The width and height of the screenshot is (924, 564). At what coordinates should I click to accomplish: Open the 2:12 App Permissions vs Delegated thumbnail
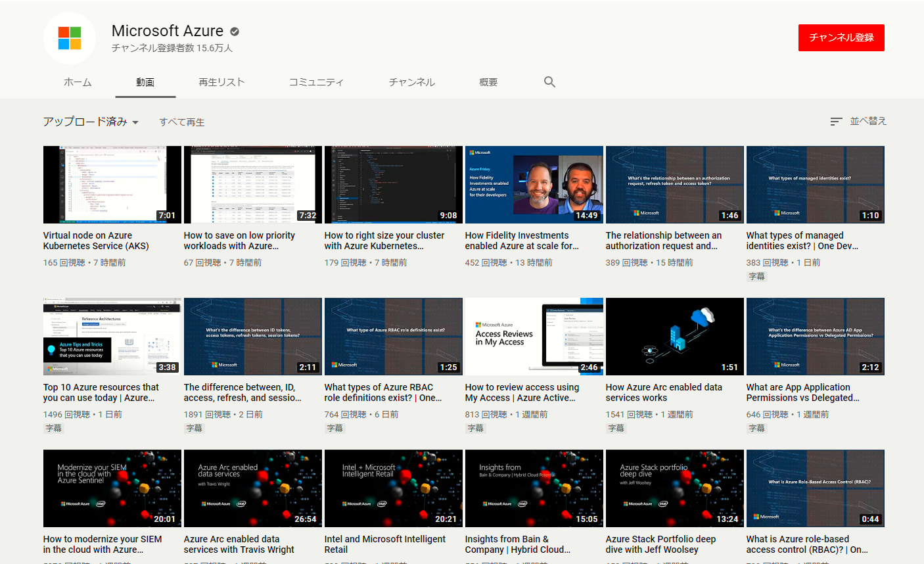pyautogui.click(x=816, y=337)
